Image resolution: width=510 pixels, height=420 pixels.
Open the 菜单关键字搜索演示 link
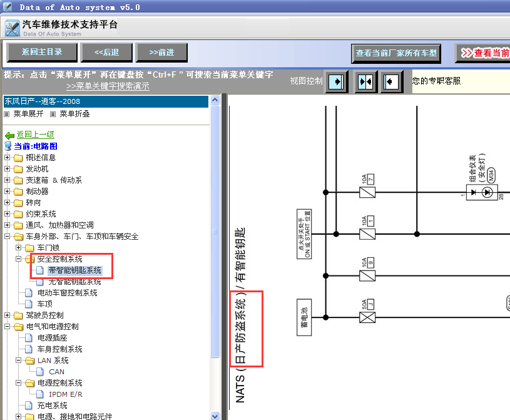pyautogui.click(x=108, y=86)
